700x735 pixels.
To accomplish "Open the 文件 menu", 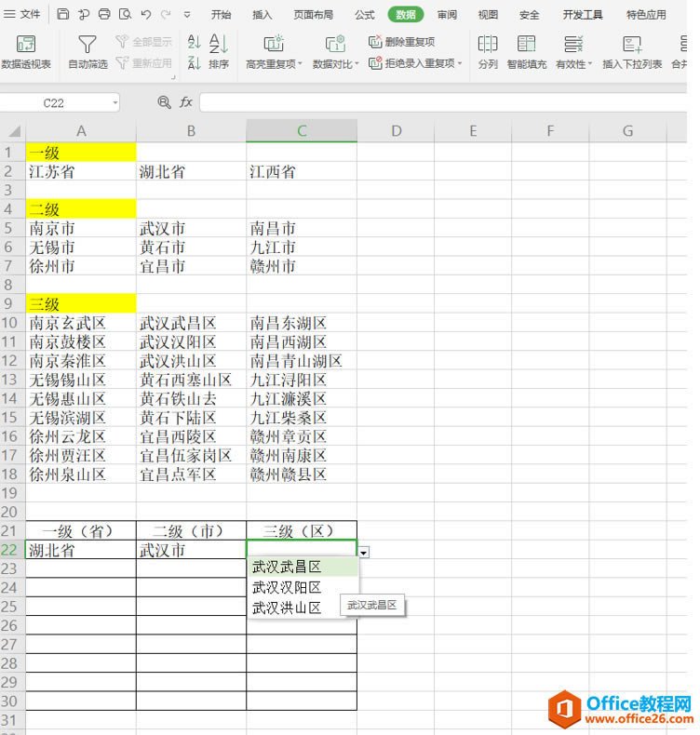I will [22, 15].
